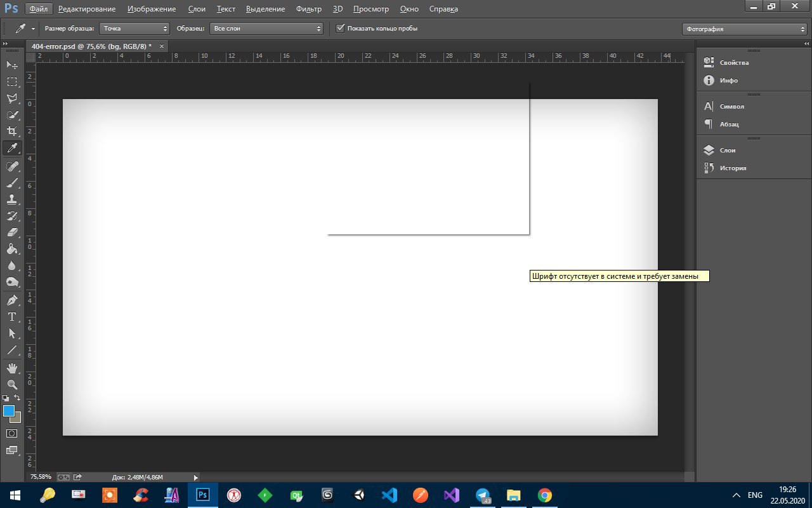Select the Hand tool
Image resolution: width=812 pixels, height=508 pixels.
coord(12,368)
